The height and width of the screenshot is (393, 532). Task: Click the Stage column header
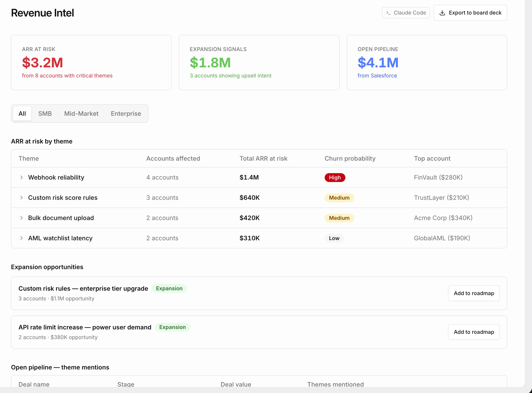pyautogui.click(x=126, y=384)
